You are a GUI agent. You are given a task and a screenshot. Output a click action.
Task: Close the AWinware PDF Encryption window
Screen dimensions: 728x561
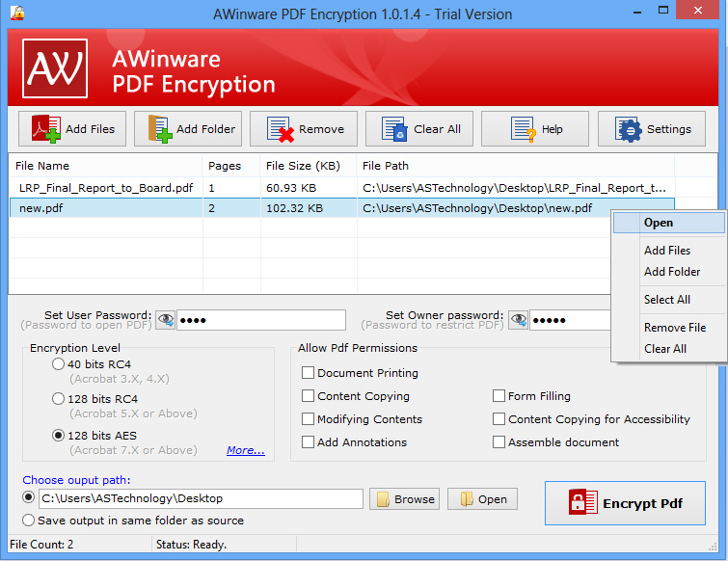[x=697, y=11]
